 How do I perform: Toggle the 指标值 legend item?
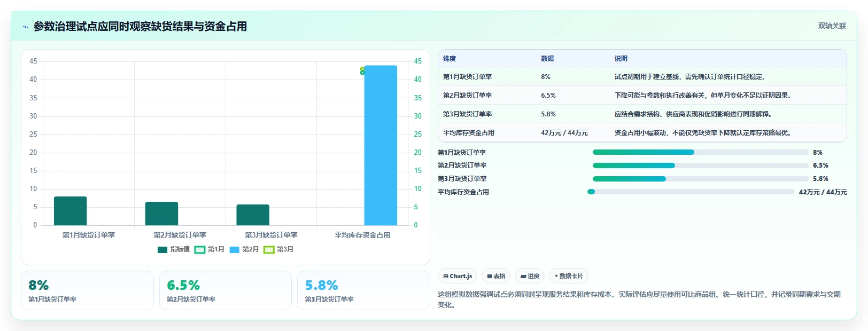pyautogui.click(x=174, y=249)
